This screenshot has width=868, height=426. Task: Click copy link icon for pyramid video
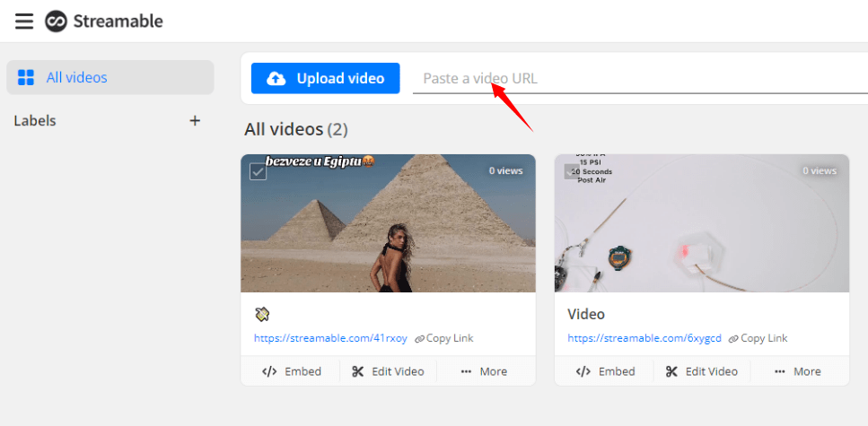tap(419, 339)
